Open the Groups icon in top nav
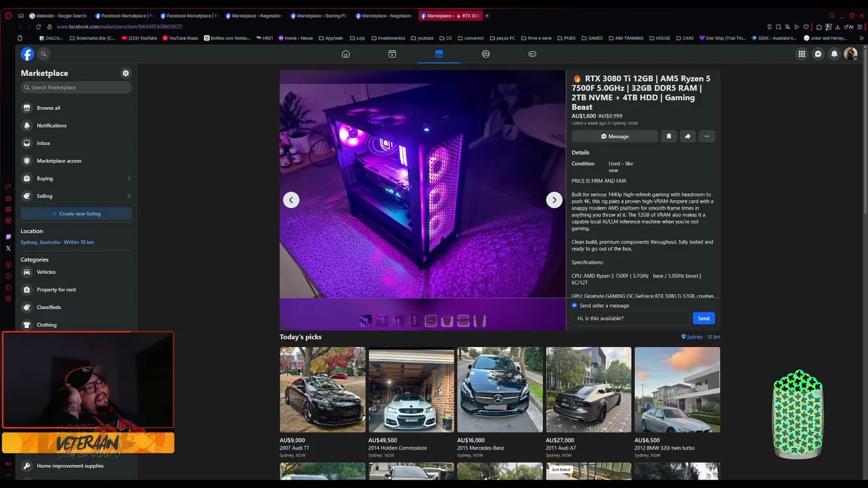Viewport: 868px width, 488px height. click(486, 54)
